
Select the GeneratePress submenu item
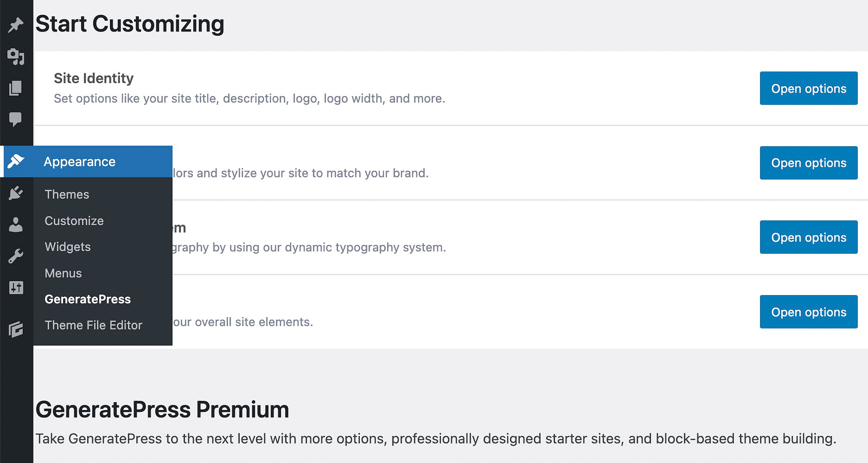[x=88, y=300]
